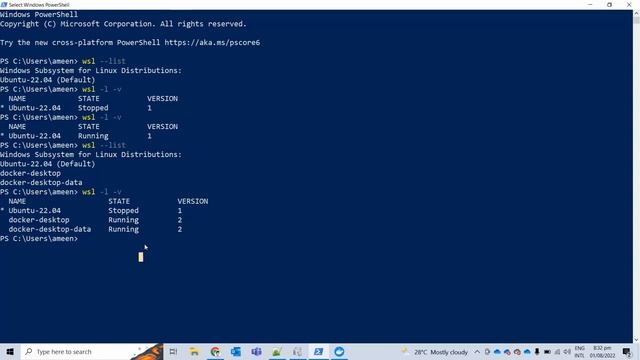Click the scrollbar down arrow in PowerShell
640x360 pixels.
[636, 340]
